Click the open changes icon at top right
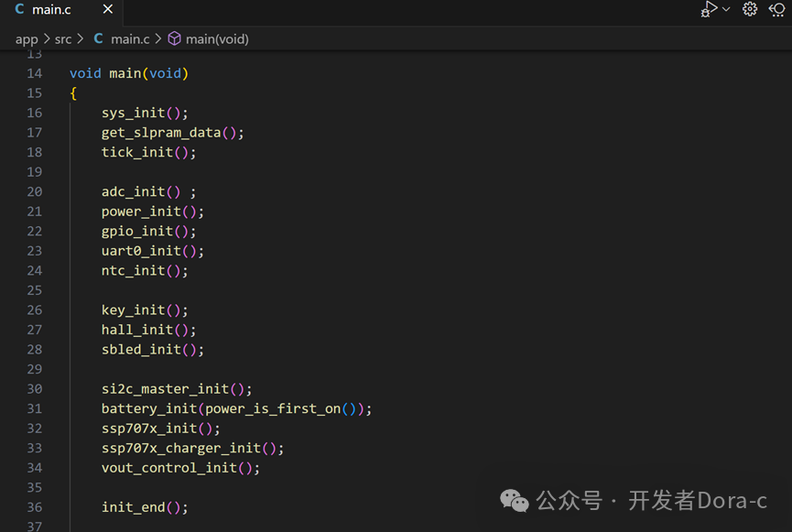The image size is (792, 532). pyautogui.click(x=777, y=9)
